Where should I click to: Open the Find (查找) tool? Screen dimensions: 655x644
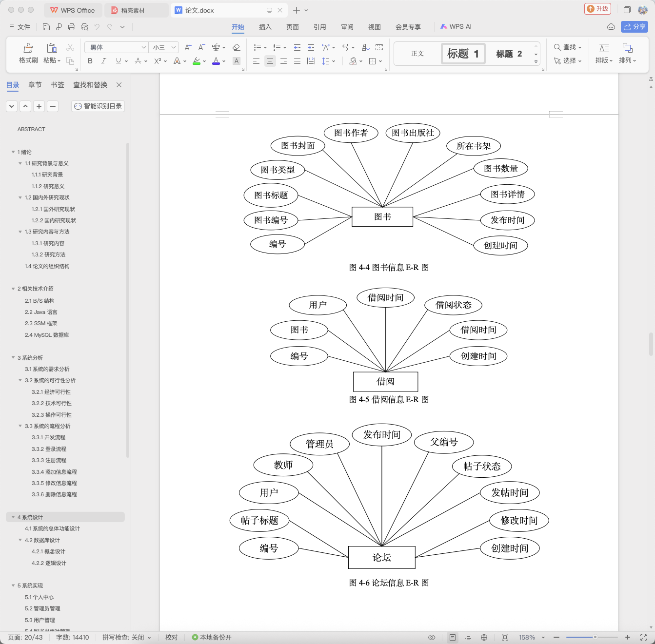(568, 47)
